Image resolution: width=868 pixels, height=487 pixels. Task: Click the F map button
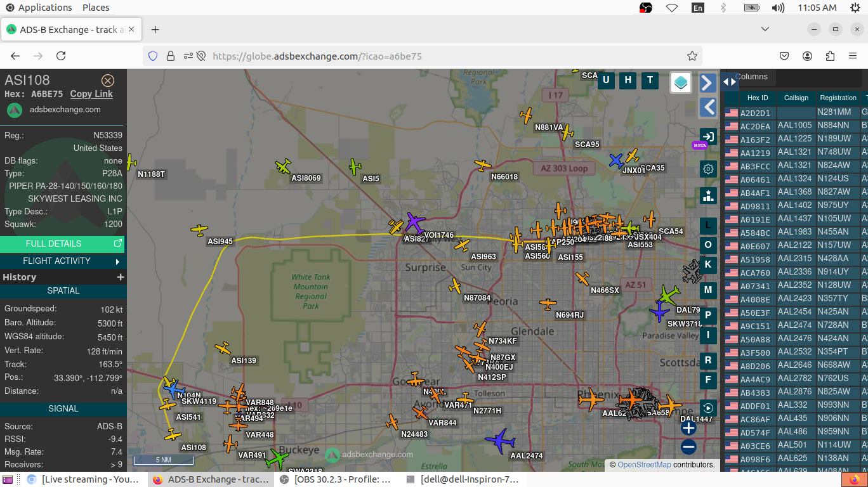(x=708, y=380)
